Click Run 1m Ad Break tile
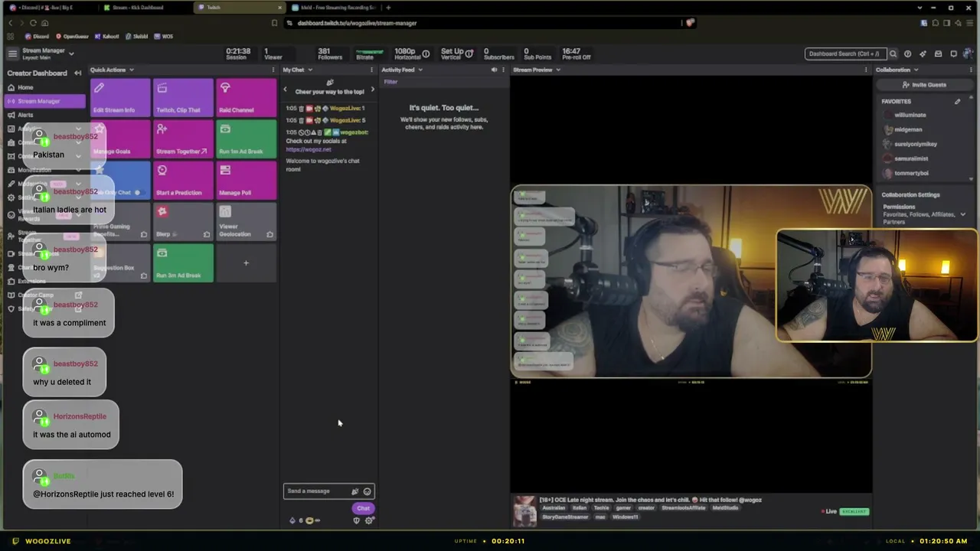Screen dimensions: 980x551 click(246, 139)
